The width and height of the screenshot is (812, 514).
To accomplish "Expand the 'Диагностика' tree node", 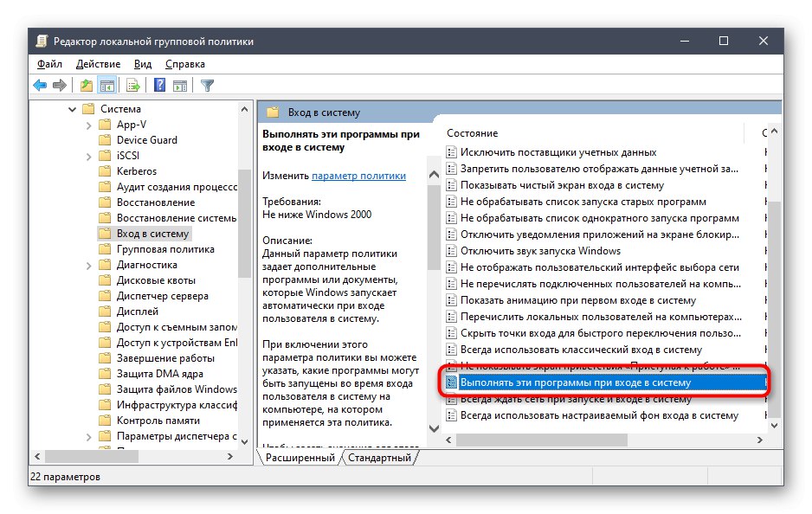I will pos(89,265).
